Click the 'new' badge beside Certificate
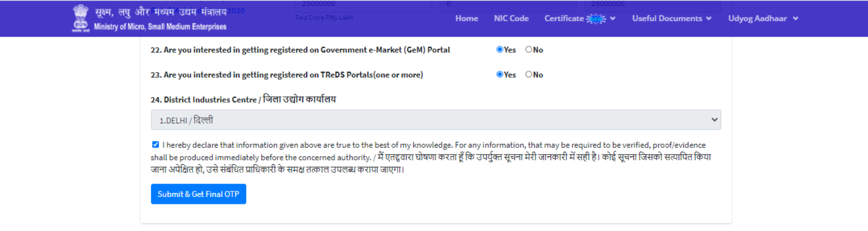 tap(596, 19)
